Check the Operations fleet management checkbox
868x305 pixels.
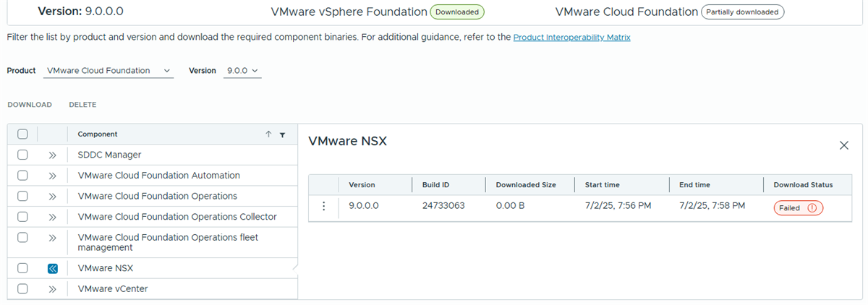click(22, 237)
